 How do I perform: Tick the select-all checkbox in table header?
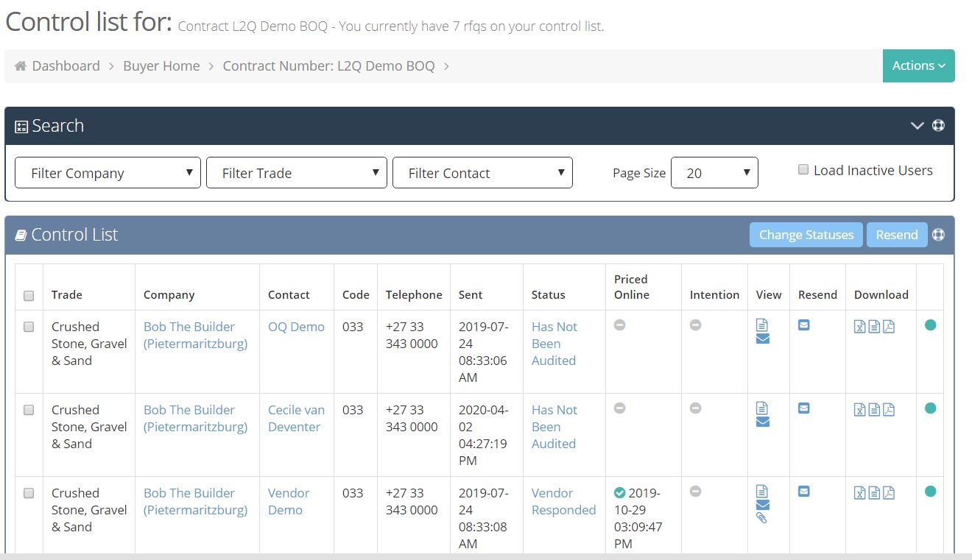[29, 296]
